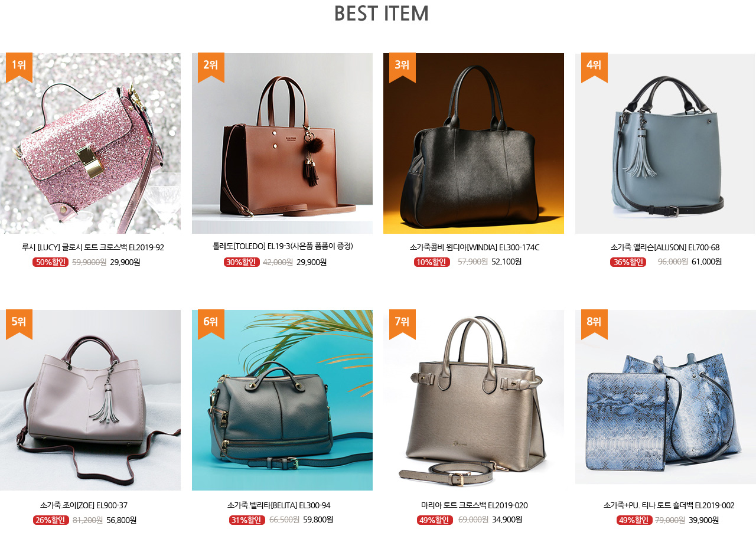Open the pink glitter LUCY bag image
This screenshot has width=756, height=549.
(90, 143)
